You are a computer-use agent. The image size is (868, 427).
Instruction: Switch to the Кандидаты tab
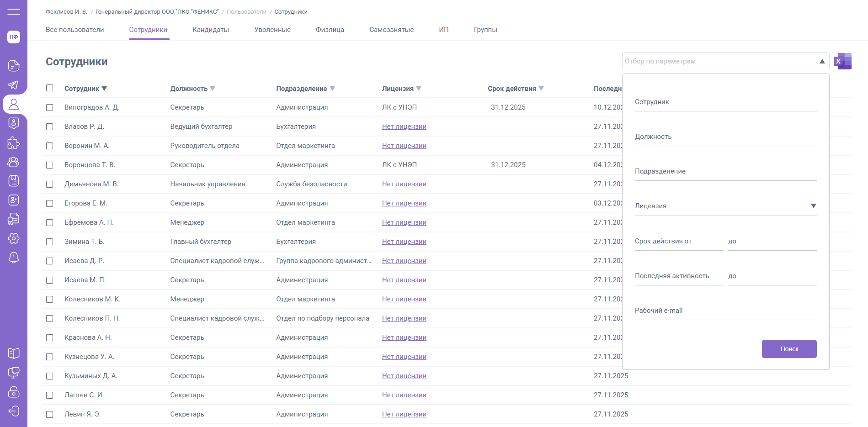pyautogui.click(x=210, y=30)
